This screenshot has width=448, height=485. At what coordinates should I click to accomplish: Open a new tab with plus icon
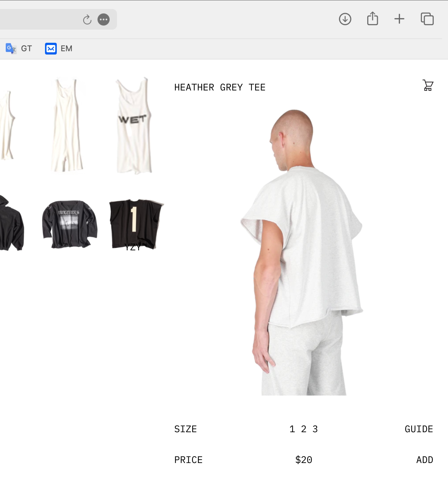pos(399,19)
